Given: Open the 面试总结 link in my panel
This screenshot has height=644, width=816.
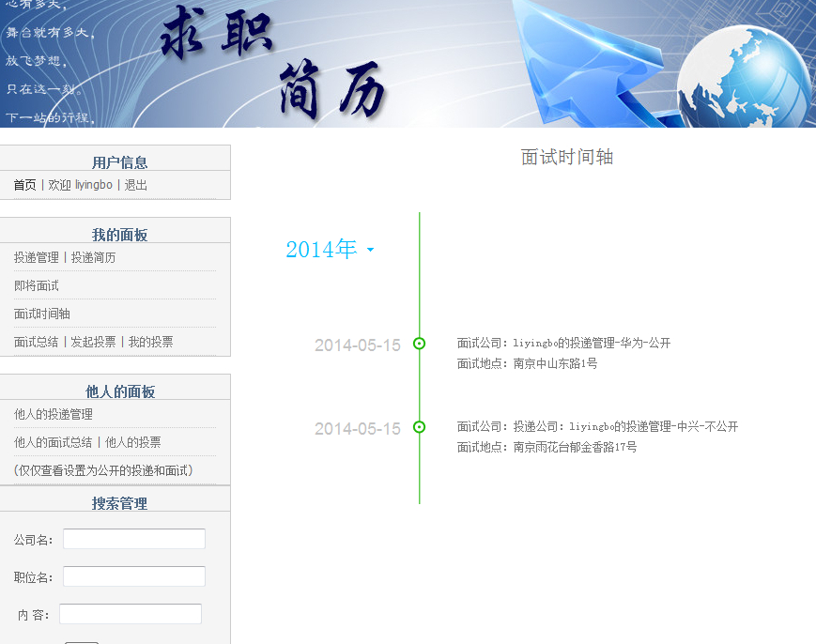Looking at the screenshot, I should (x=37, y=342).
